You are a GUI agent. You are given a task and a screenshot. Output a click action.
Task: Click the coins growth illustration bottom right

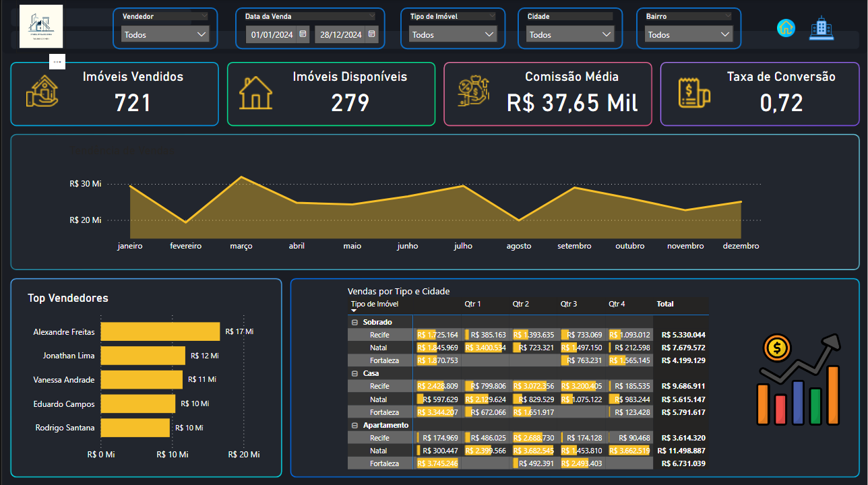click(x=797, y=379)
